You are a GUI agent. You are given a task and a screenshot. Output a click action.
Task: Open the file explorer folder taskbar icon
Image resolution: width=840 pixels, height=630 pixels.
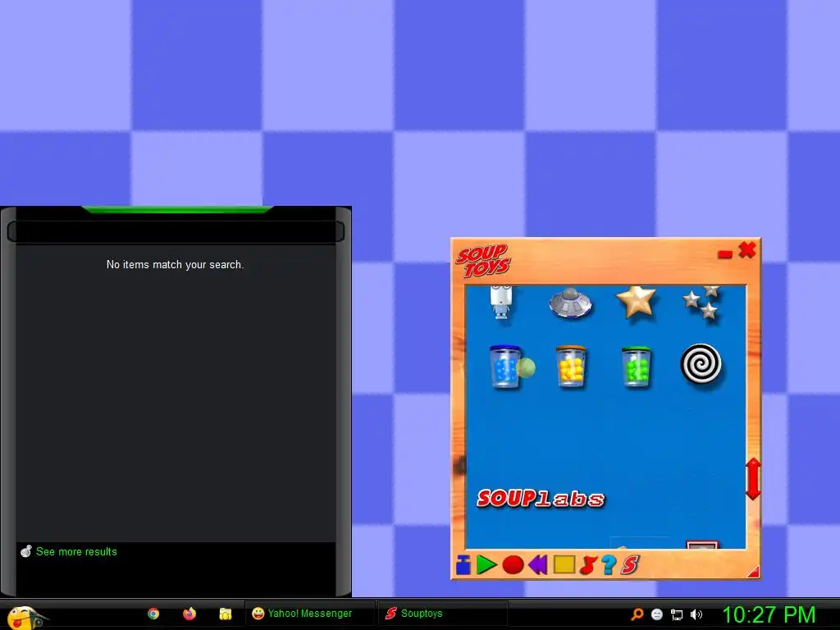coord(226,614)
